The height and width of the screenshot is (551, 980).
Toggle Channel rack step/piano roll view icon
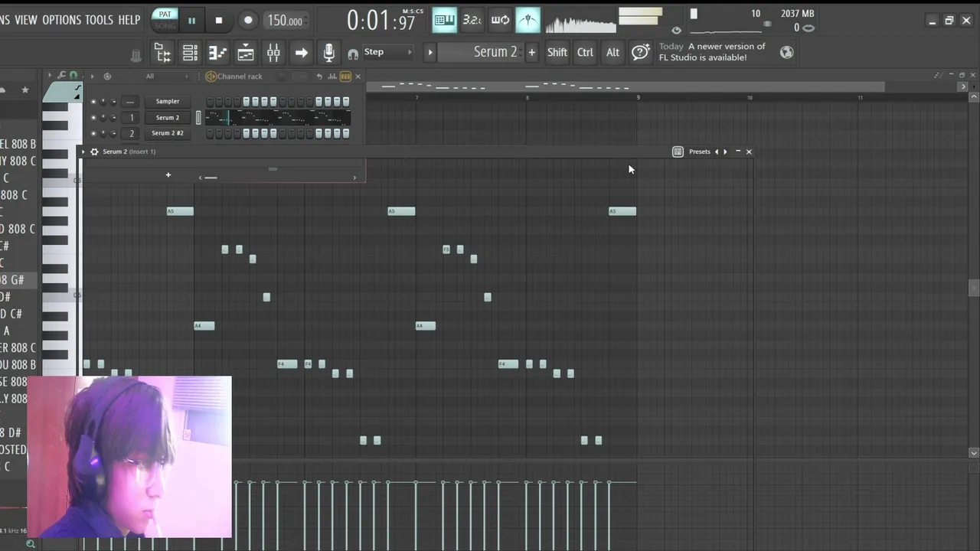coord(345,77)
